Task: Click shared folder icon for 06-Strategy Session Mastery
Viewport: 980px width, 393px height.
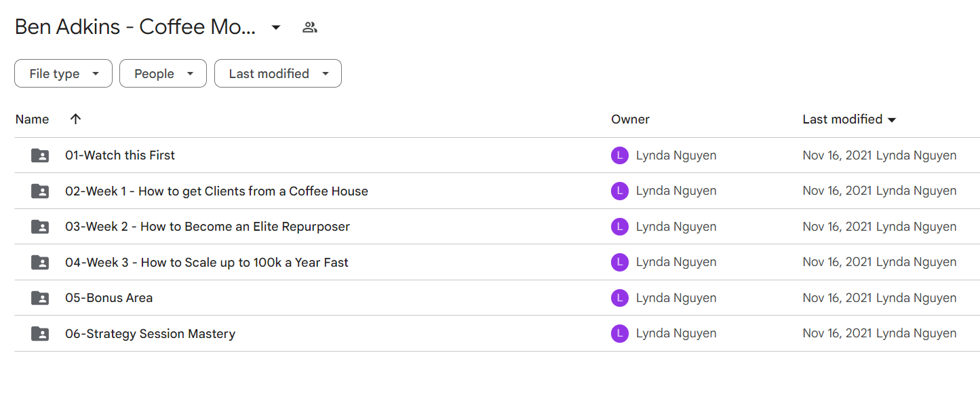Action: coord(40,334)
